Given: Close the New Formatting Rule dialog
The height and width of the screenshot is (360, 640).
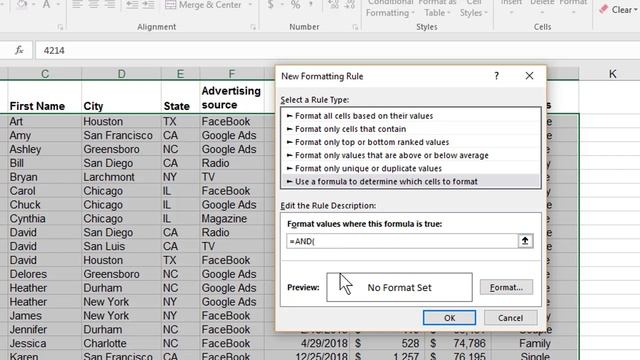Looking at the screenshot, I should (529, 76).
